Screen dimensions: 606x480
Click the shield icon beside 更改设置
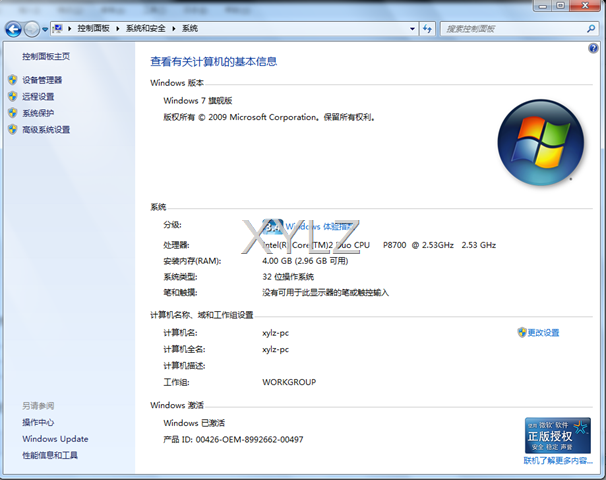521,332
